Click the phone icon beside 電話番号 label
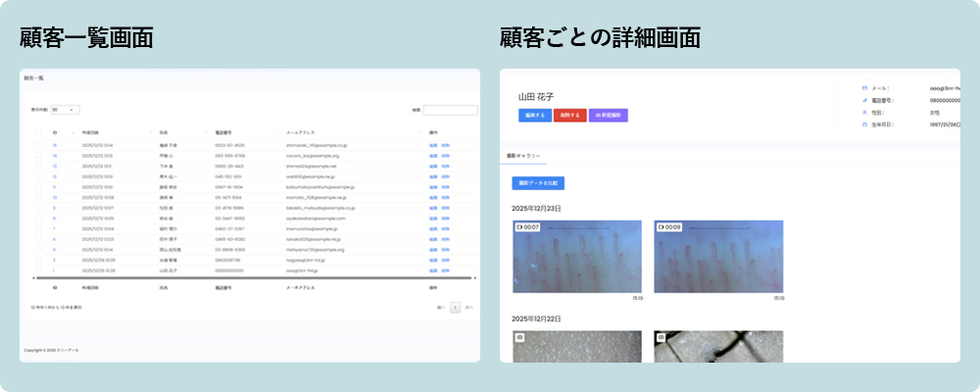The image size is (980, 392). pos(865,100)
